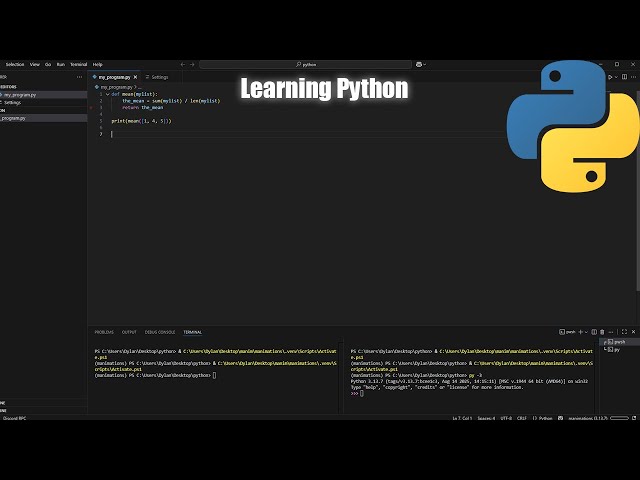The height and width of the screenshot is (480, 640).
Task: Expand the Open Editors section header
Action: (43, 87)
